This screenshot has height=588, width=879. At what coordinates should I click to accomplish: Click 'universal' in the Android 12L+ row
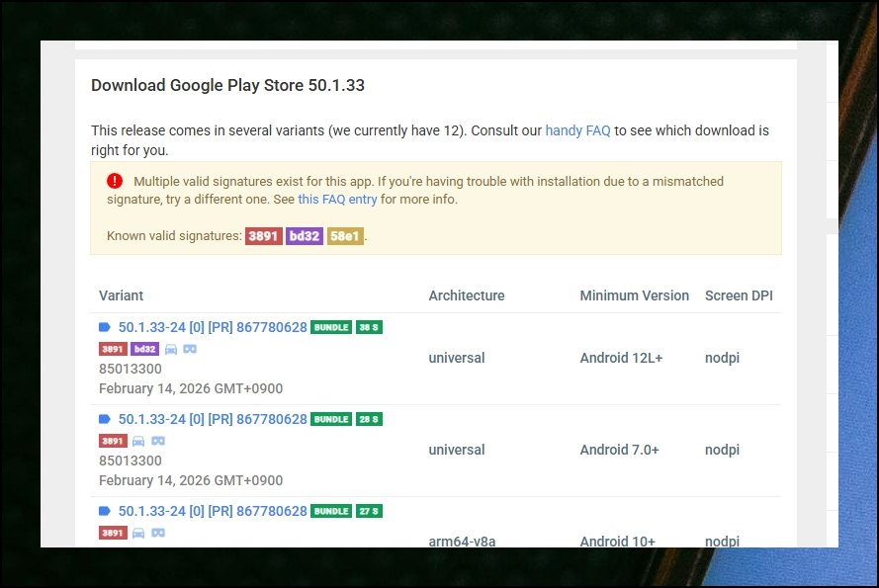[457, 358]
